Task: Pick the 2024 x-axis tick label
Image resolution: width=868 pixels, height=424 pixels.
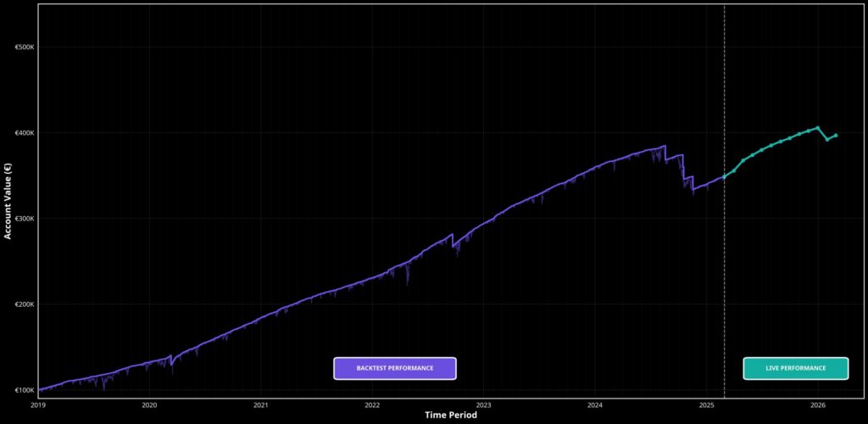Action: click(595, 405)
